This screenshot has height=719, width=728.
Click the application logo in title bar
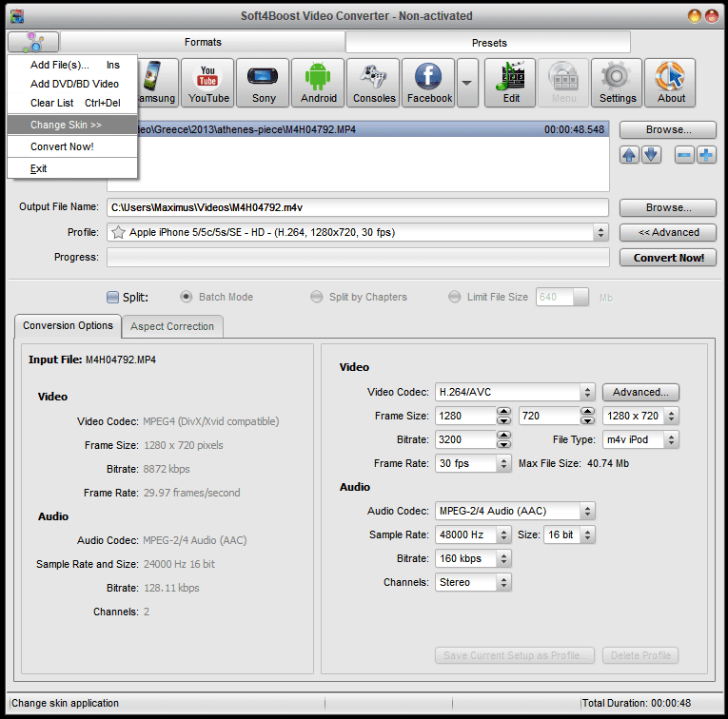[x=17, y=16]
